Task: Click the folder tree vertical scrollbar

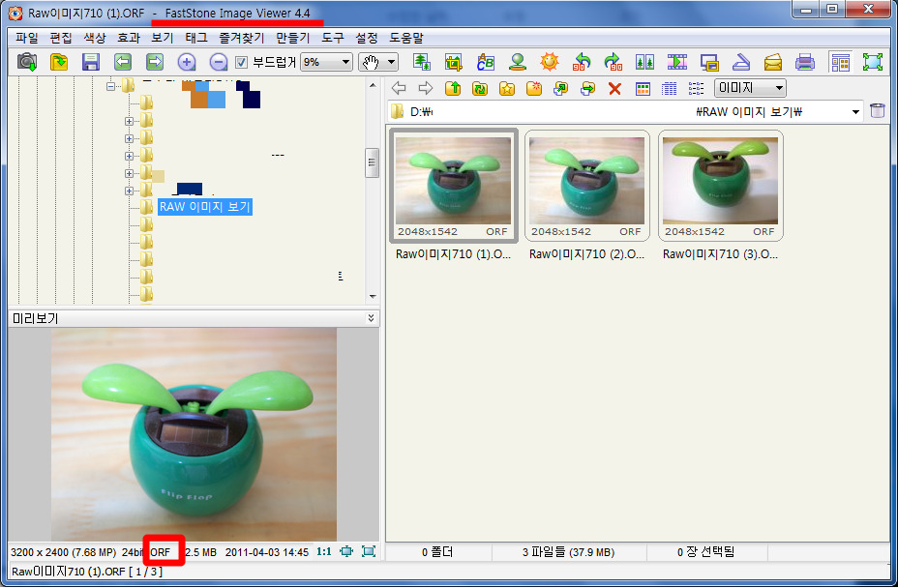Action: coord(372,162)
